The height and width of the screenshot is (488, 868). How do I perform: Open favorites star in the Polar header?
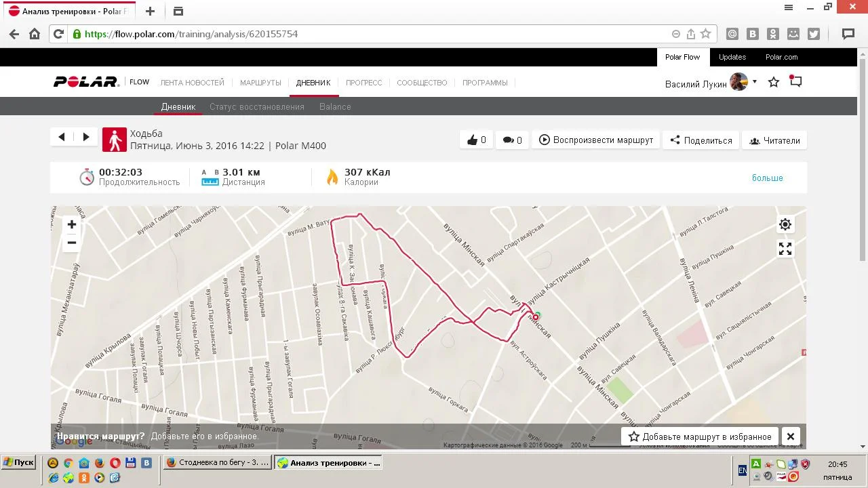(774, 82)
